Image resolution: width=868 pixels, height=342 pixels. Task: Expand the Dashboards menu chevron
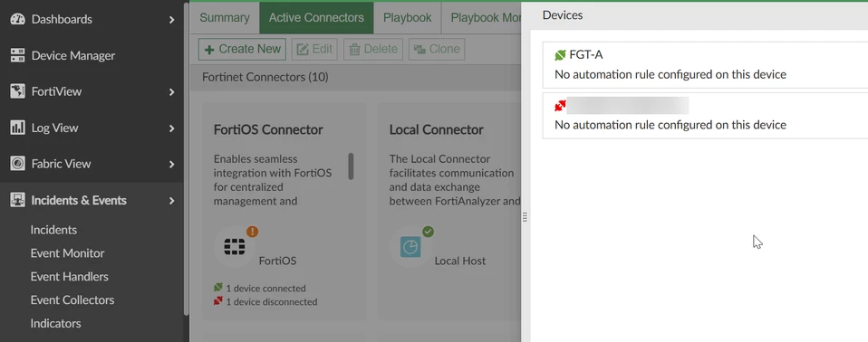click(x=171, y=19)
